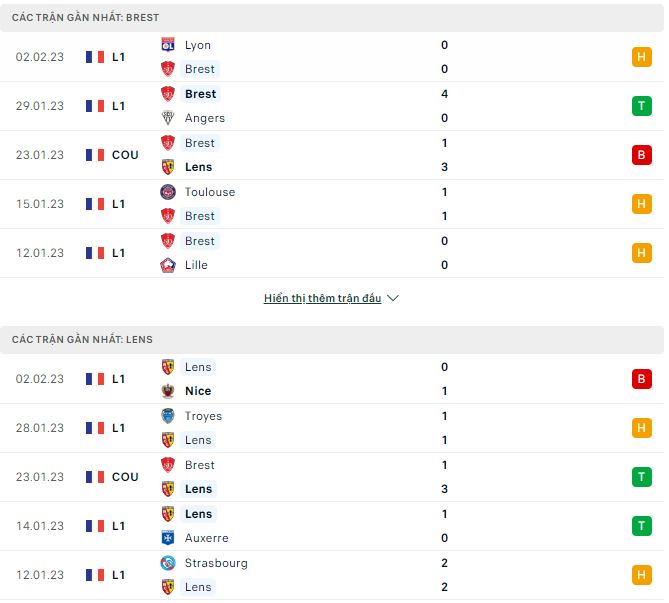Click Các trận gần nhất: Lens header
The height and width of the screenshot is (603, 669).
[x=82, y=340]
